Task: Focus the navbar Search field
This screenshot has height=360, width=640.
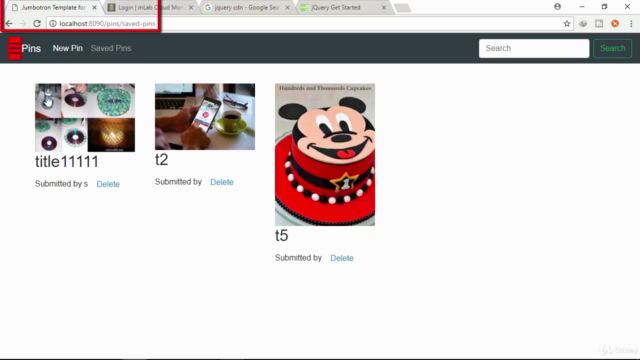Action: click(534, 48)
